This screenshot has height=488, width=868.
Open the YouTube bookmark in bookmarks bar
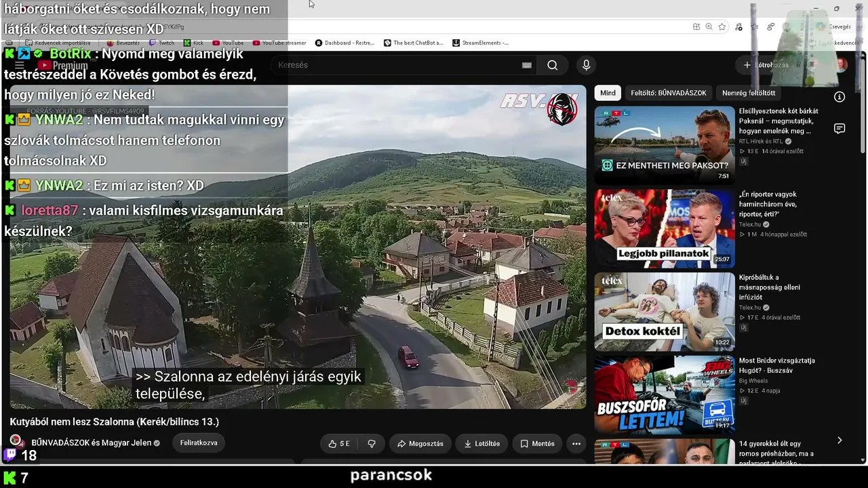229,43
